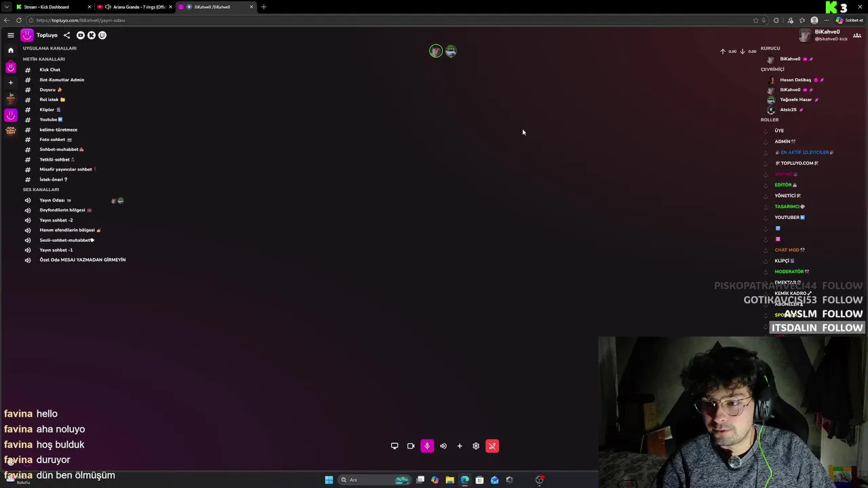The height and width of the screenshot is (488, 868).
Task: Open the hamburger menu in Topluyo
Action: point(11,35)
